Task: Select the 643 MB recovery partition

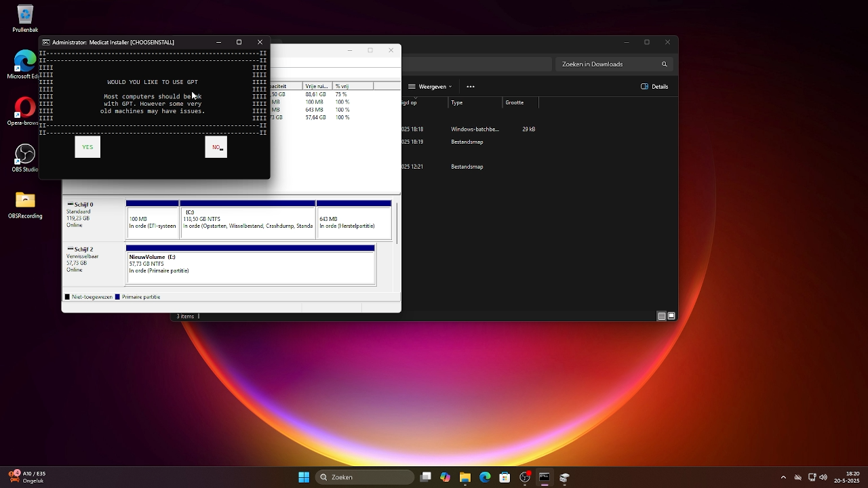Action: pyautogui.click(x=354, y=220)
